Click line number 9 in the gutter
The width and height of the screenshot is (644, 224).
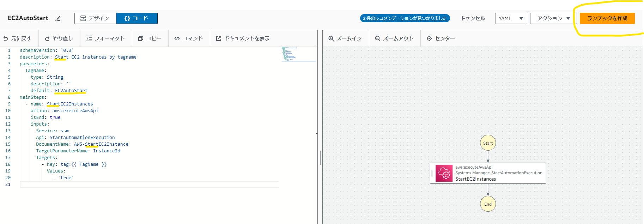(9, 104)
